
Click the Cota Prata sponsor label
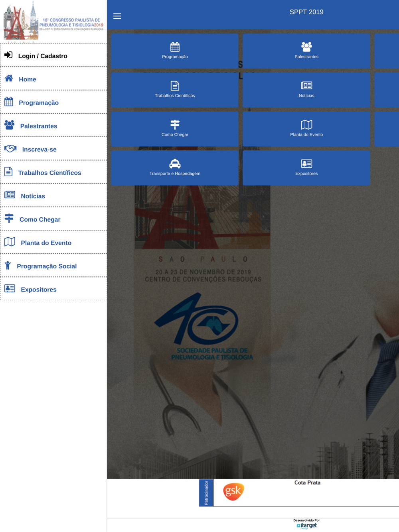307,483
